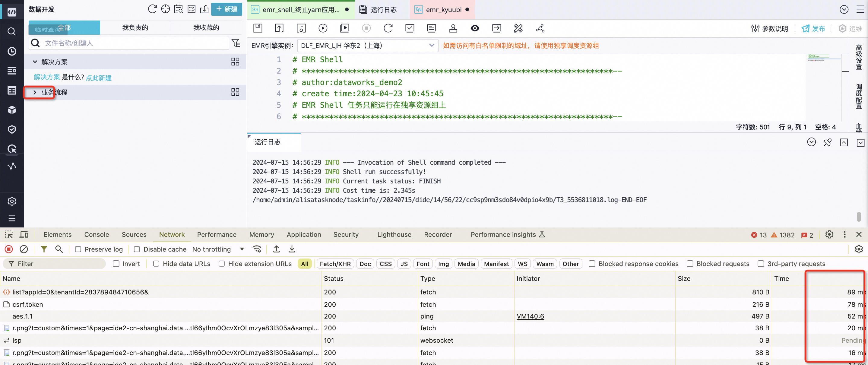
Task: Collapse the 运行日志 panel downward
Action: point(860,143)
